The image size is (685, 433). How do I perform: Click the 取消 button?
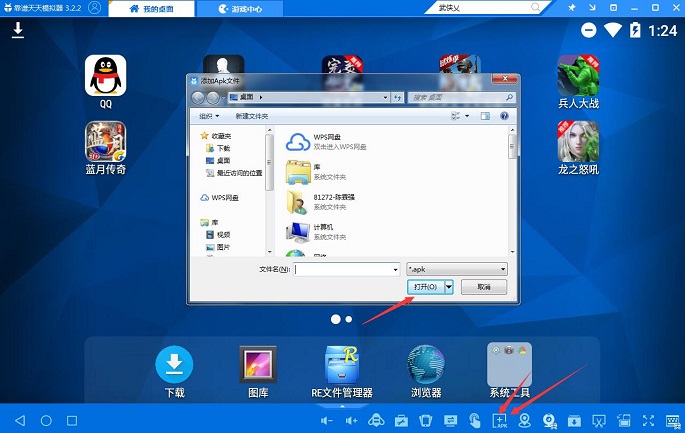pyautogui.click(x=484, y=287)
